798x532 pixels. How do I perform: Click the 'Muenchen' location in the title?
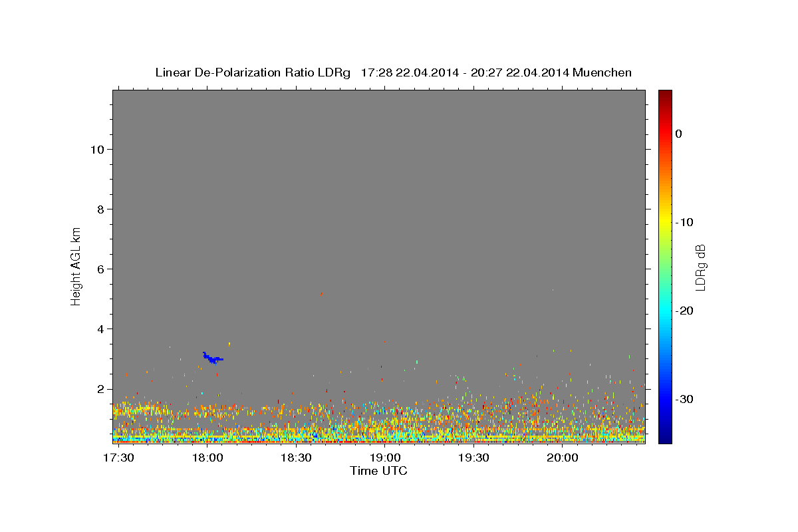click(x=602, y=72)
